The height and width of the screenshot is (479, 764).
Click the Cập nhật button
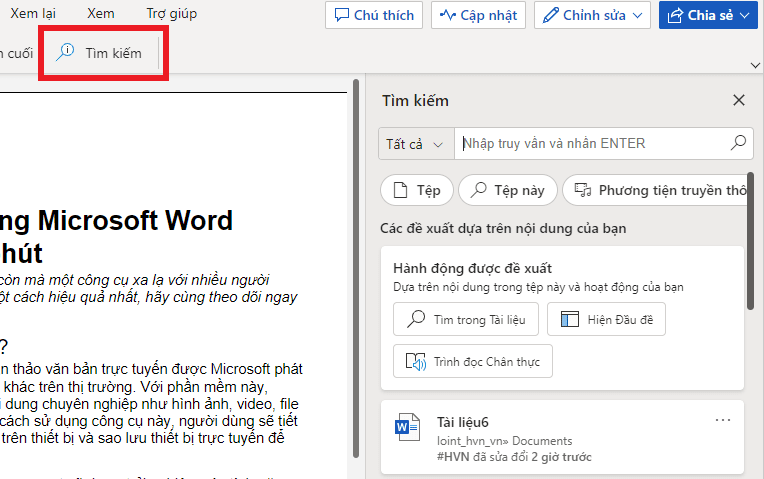[478, 15]
